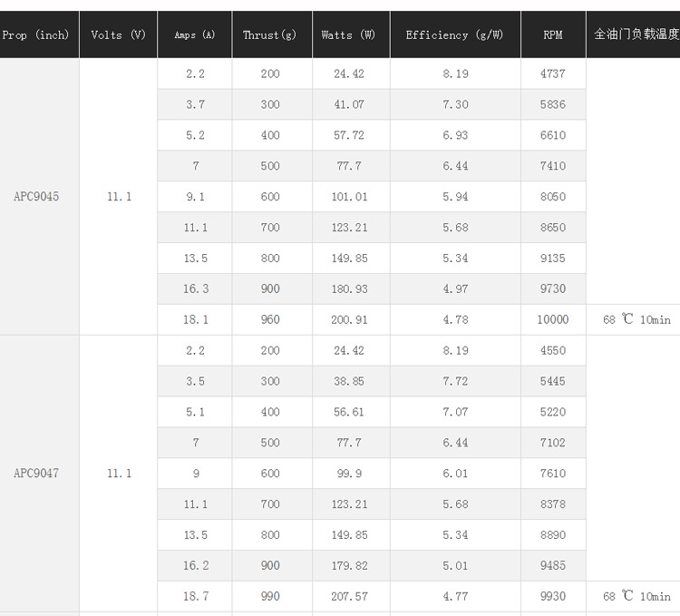Select the APC9045 prop cell

coord(36,197)
